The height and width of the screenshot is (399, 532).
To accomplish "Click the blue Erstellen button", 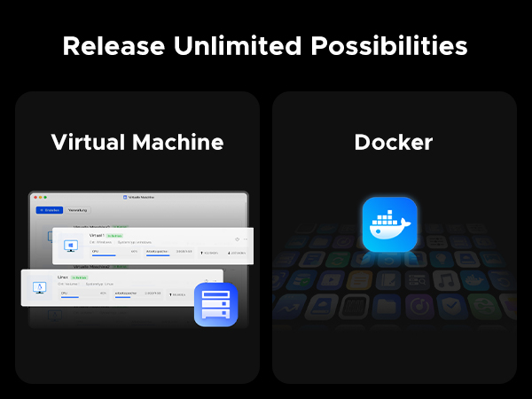I will (x=50, y=210).
